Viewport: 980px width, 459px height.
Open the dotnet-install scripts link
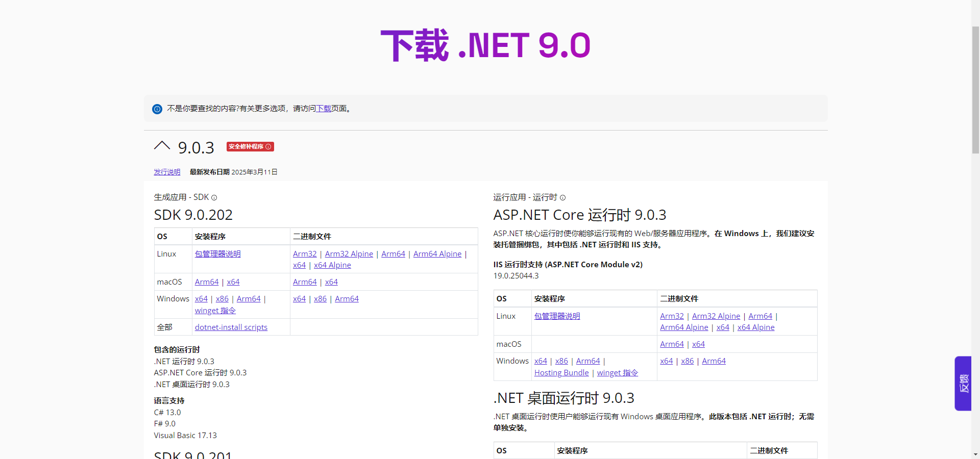pyautogui.click(x=231, y=327)
